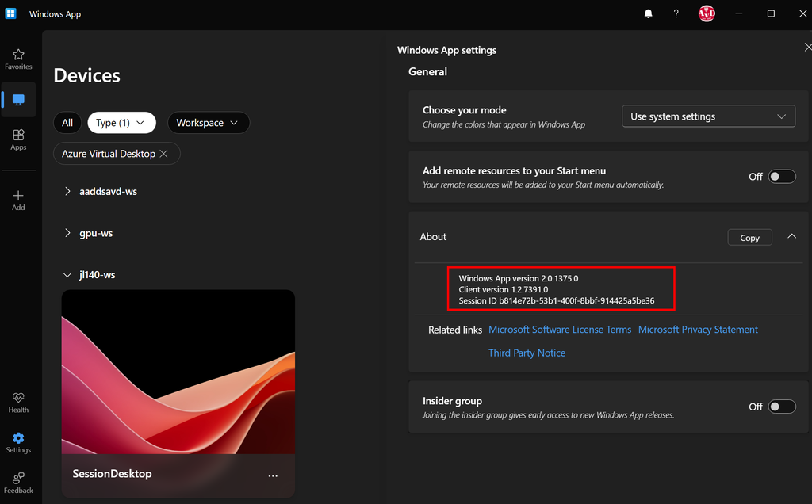
Task: Open the Choose your mode dropdown
Action: pos(708,116)
